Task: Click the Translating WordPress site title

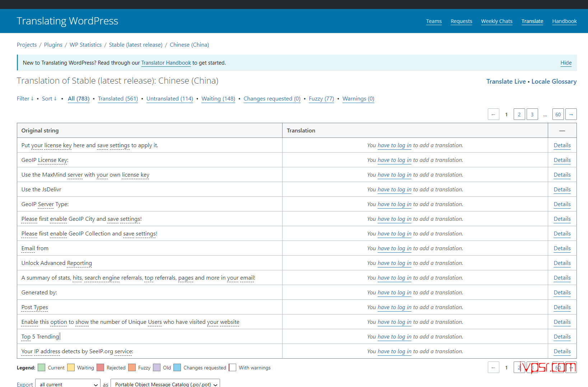Action: click(x=67, y=21)
